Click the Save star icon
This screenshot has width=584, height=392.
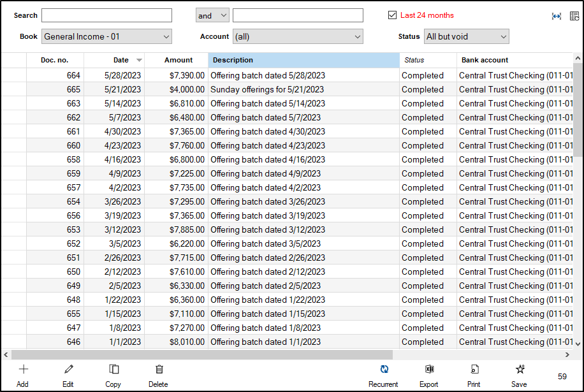520,370
